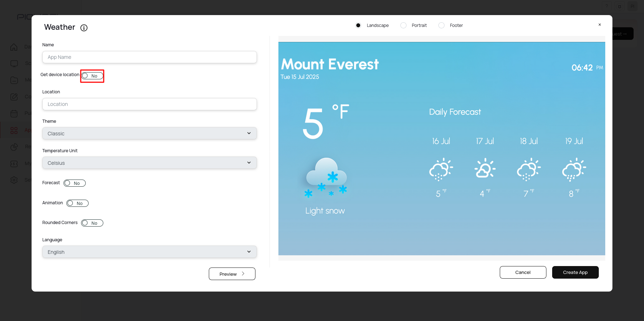Focus the App Name input field

pyautogui.click(x=149, y=57)
